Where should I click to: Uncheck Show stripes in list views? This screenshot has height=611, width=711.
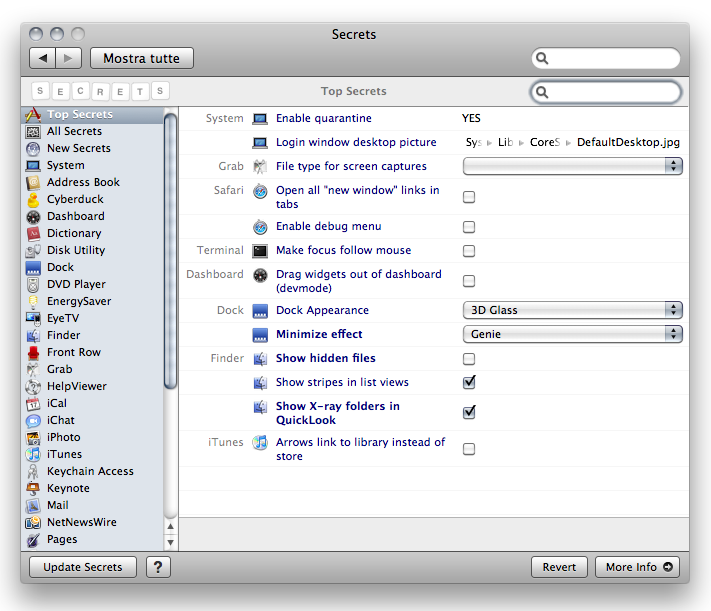[x=469, y=382]
